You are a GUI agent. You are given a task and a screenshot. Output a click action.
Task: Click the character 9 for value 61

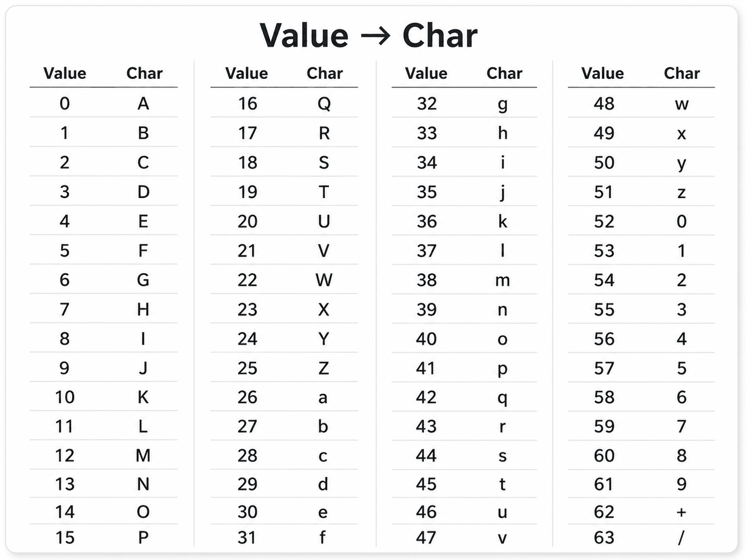click(681, 484)
